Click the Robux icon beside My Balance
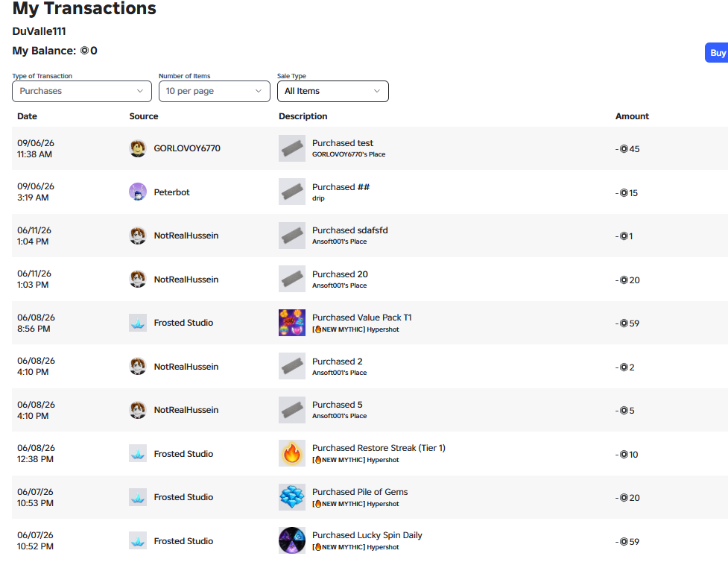This screenshot has width=728, height=565. (x=84, y=51)
